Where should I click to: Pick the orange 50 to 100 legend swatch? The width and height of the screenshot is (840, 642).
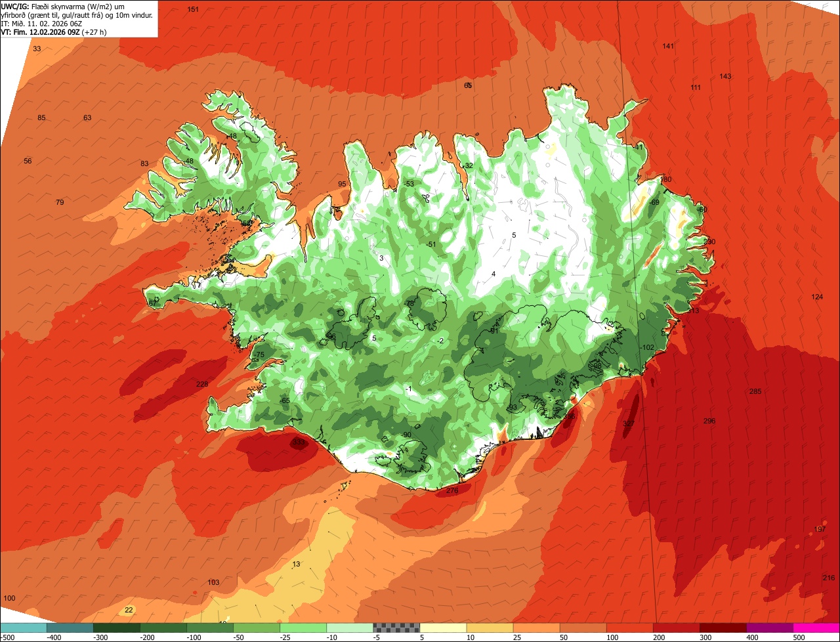pyautogui.click(x=583, y=628)
